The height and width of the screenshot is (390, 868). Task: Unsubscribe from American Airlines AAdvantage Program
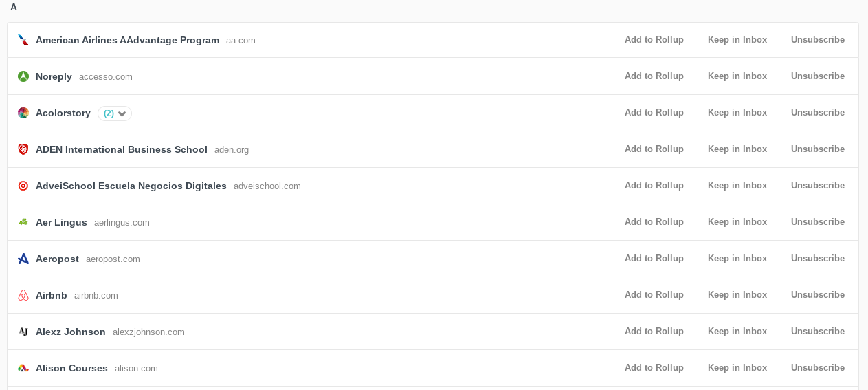point(817,40)
